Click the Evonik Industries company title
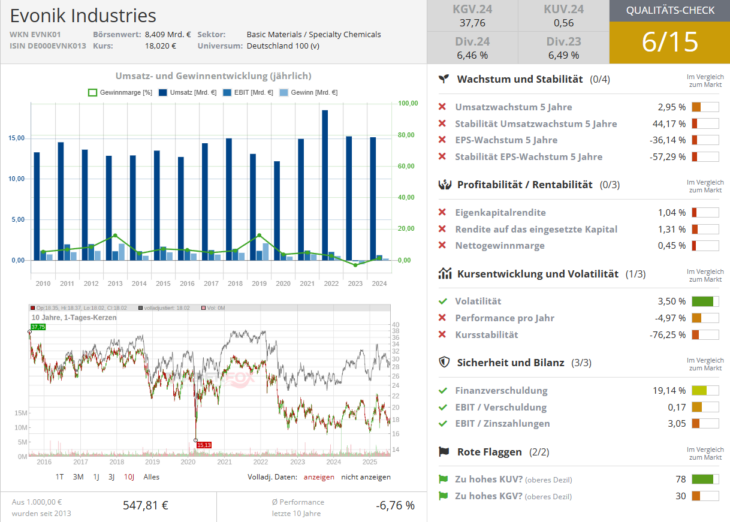This screenshot has height=522, width=730. point(83,15)
